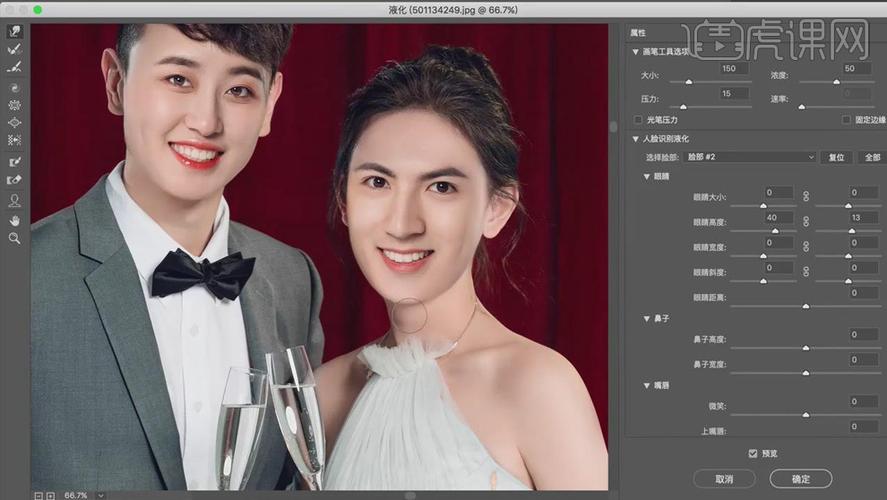Click the 全部 all button
This screenshot has width=887, height=500.
coord(872,157)
